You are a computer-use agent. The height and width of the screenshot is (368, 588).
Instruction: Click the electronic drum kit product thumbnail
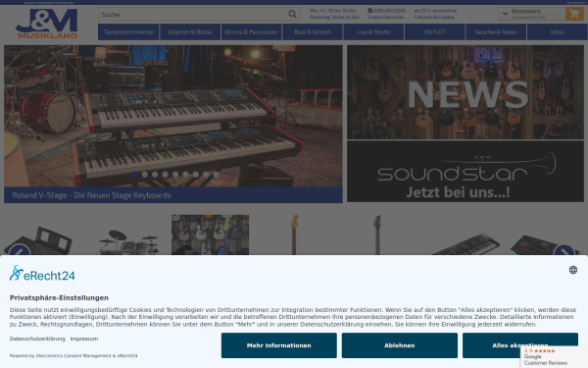128,241
